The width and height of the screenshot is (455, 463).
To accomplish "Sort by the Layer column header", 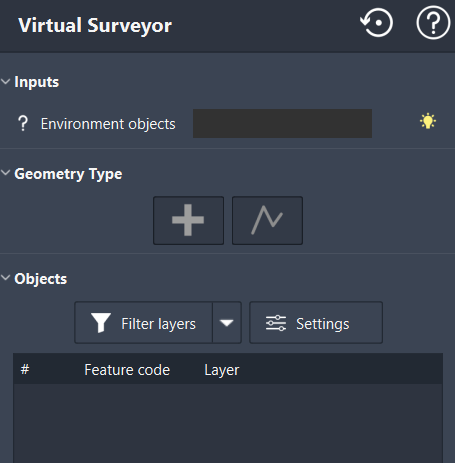I will point(222,370).
